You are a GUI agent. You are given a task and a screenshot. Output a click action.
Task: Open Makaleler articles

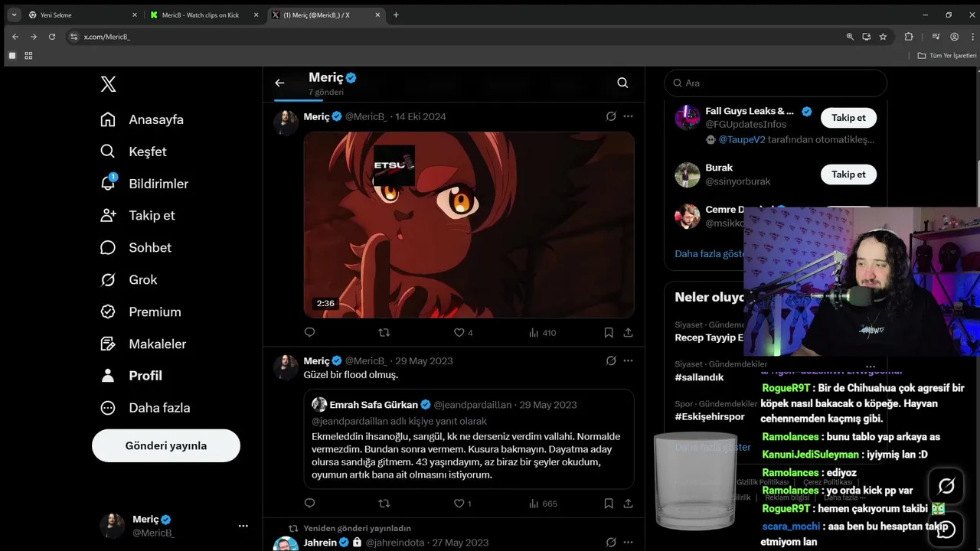click(x=143, y=344)
